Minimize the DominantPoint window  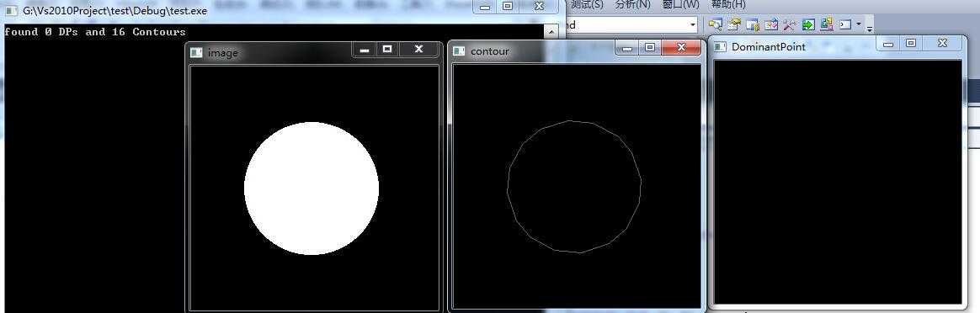coord(888,43)
